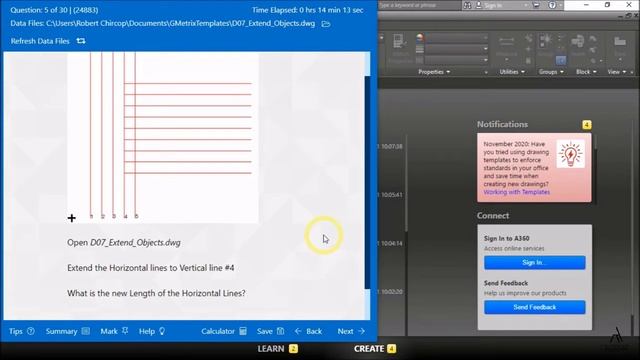Open the GMetrix Calculator

[224, 331]
